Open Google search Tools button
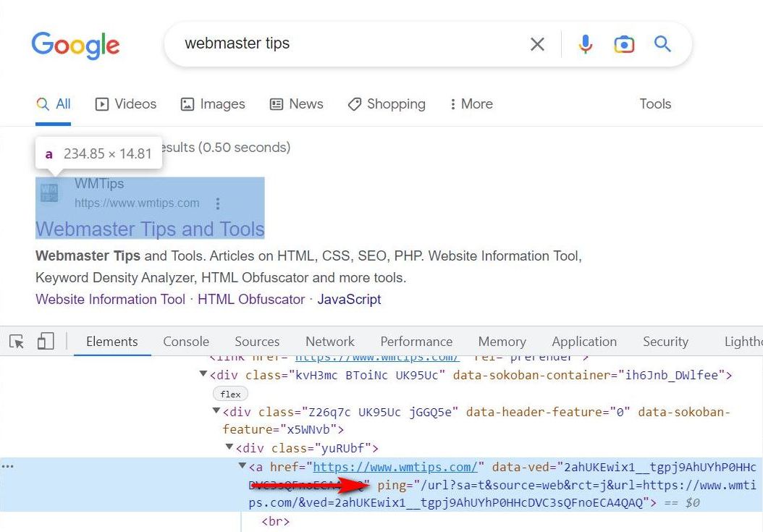763x532 pixels. click(655, 104)
